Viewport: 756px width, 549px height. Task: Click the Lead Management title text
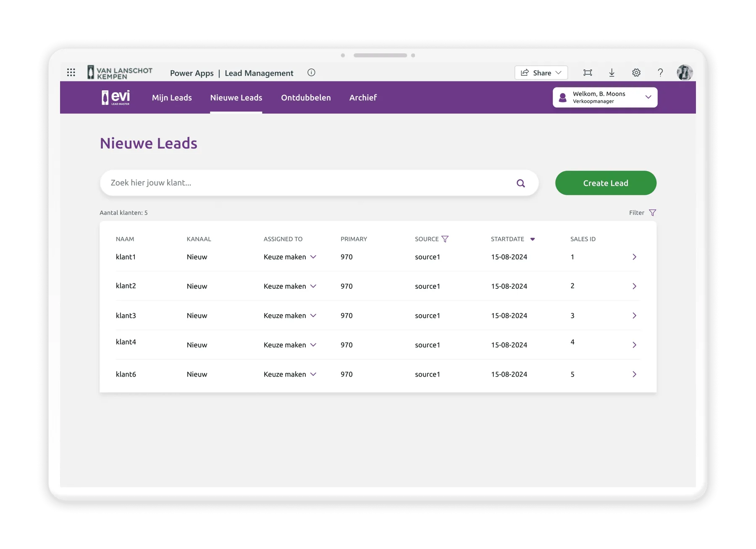[x=259, y=73]
